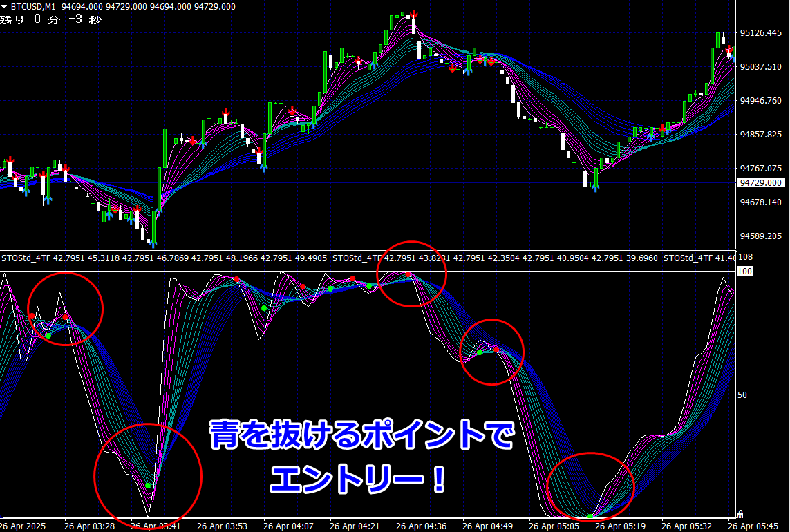Click time axis label 26 Apr 04:07
790x532 pixels.
(288, 526)
